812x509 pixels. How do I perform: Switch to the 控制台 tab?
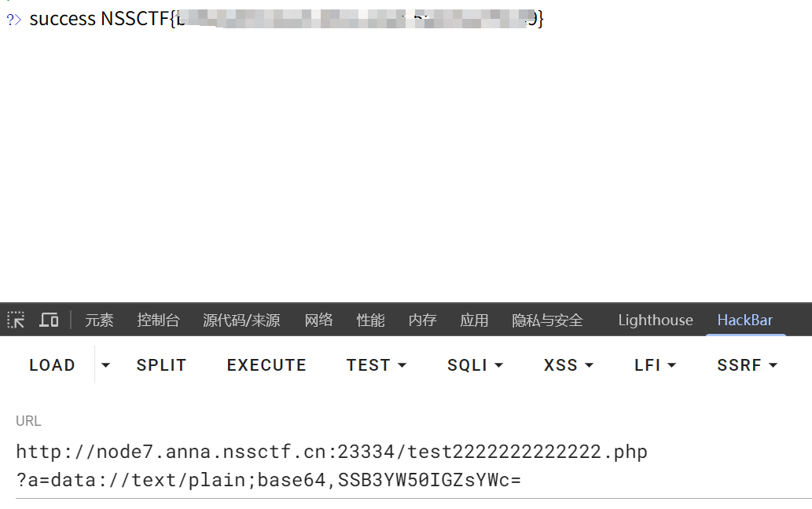coord(158,320)
